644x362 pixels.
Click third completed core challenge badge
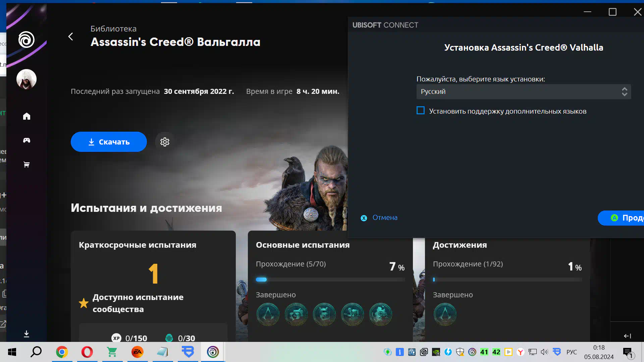pyautogui.click(x=324, y=314)
